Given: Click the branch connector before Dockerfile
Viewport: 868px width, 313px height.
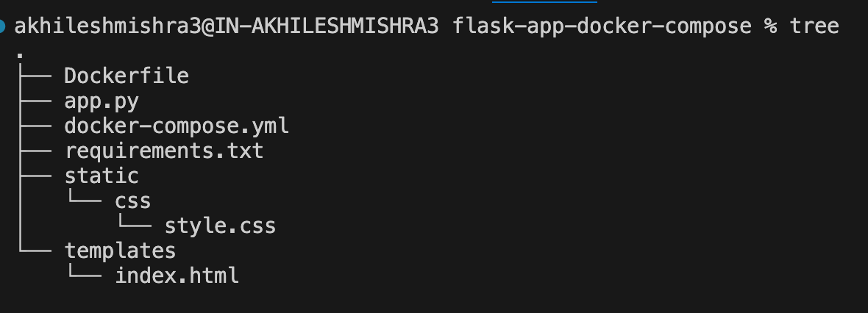Looking at the screenshot, I should click(35, 76).
